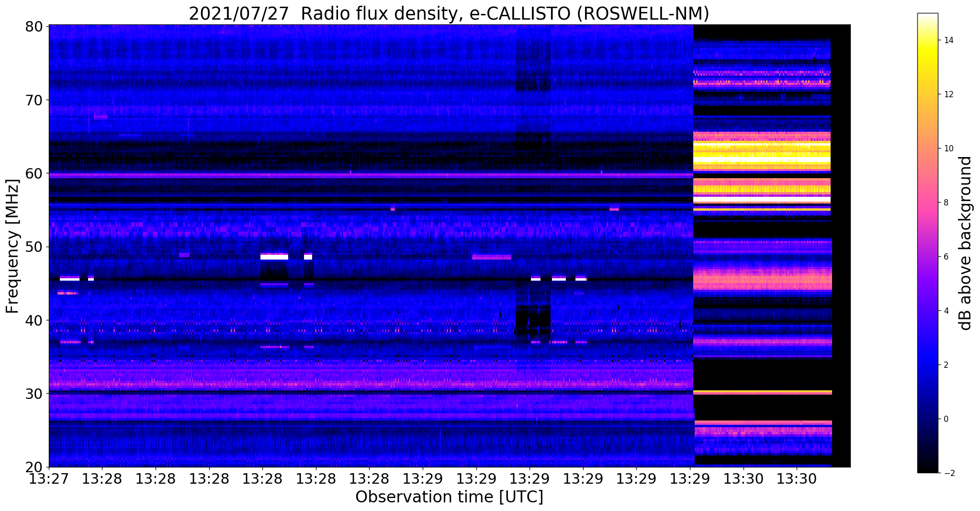Click the positive '2' tick label on colorbar
Viewport: 980px width, 511px height.
pyautogui.click(x=946, y=365)
